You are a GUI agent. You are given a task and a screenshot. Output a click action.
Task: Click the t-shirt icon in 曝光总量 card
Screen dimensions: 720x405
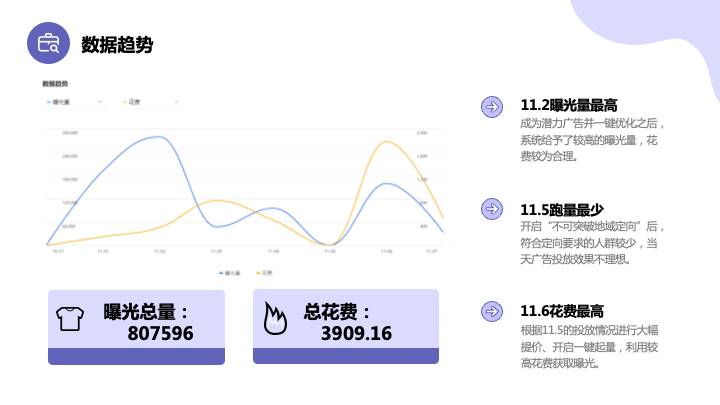tap(70, 319)
